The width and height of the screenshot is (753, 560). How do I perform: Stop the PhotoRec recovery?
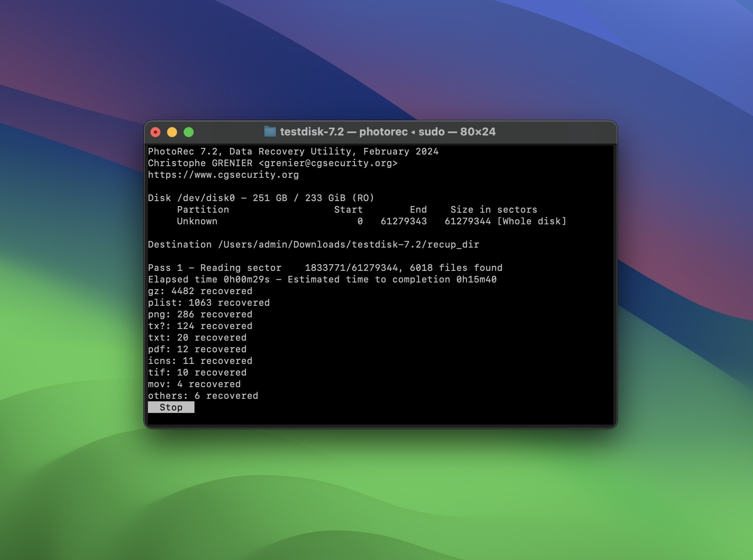(171, 407)
